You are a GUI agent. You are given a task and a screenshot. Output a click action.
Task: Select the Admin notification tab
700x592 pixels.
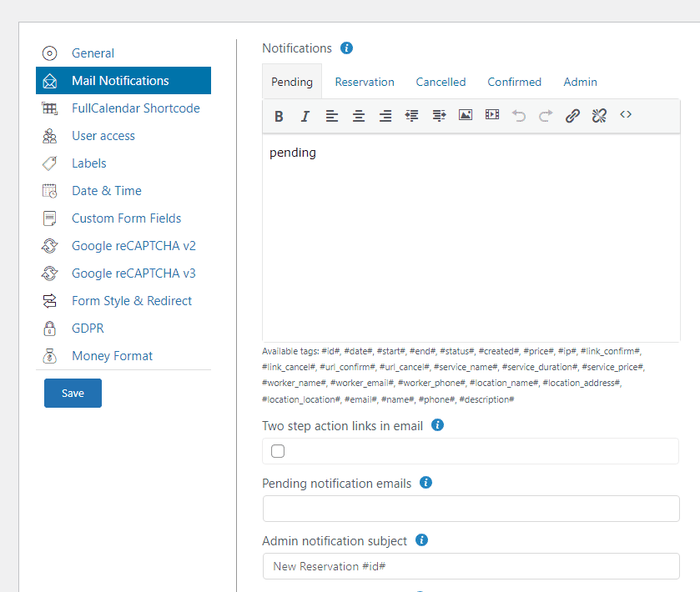(580, 82)
